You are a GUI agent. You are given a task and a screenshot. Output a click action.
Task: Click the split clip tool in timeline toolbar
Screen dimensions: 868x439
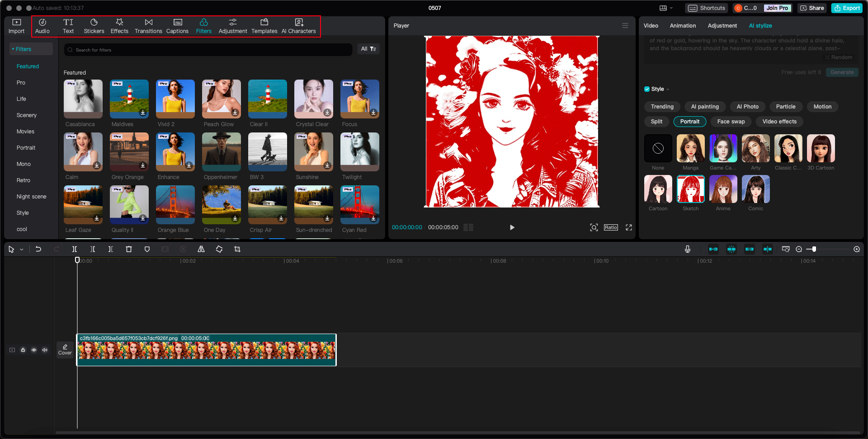tap(75, 249)
